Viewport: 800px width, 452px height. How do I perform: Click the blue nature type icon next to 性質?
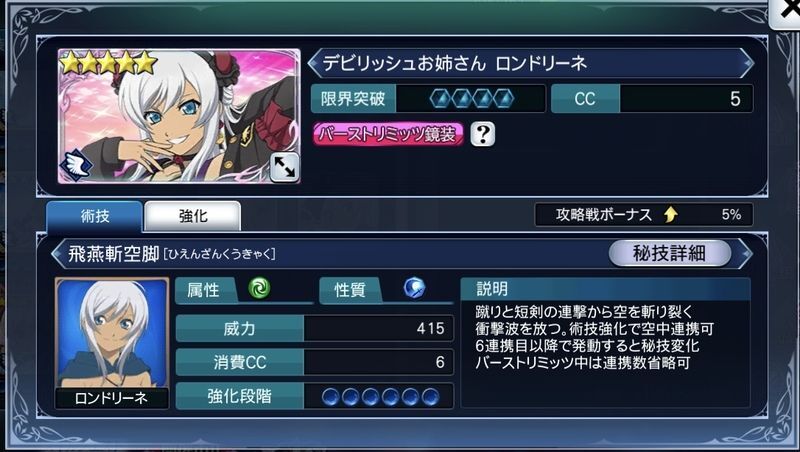tap(414, 288)
